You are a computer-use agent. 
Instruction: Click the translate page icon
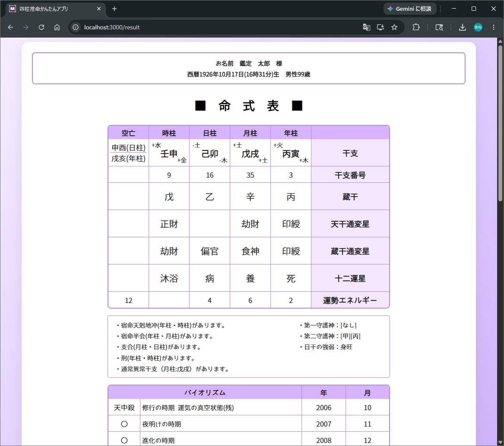[366, 27]
